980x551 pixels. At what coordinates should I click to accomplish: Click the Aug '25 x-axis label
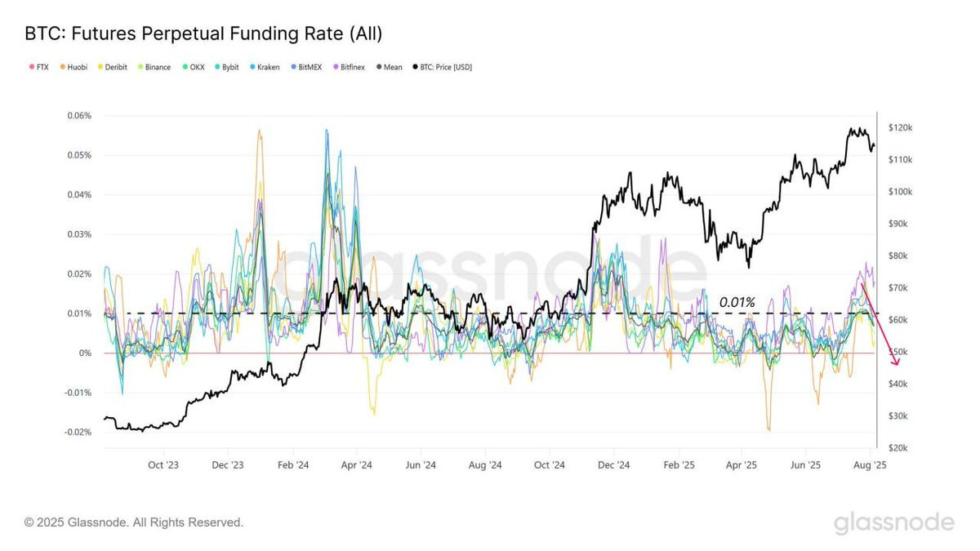(x=871, y=464)
